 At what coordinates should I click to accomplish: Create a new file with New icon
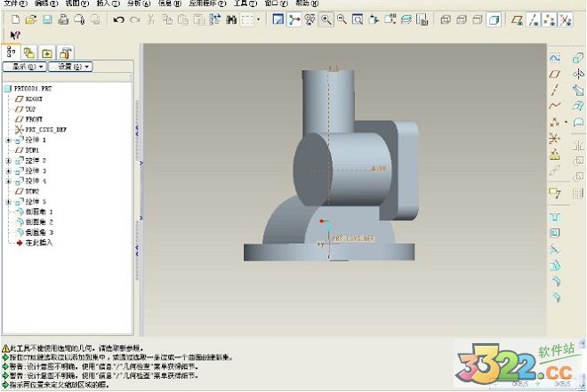15,20
